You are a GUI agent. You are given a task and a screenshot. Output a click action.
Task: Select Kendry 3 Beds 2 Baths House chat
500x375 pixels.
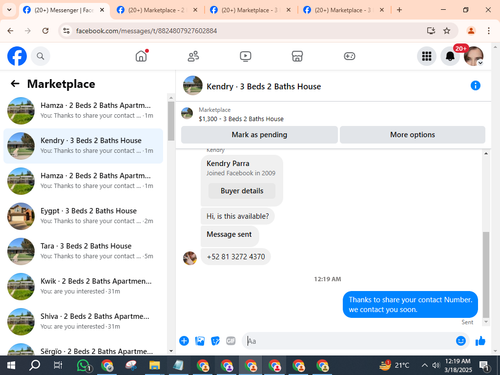click(83, 146)
